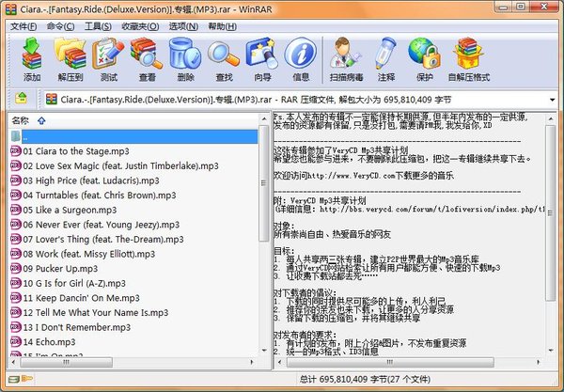The height and width of the screenshot is (392, 564).
Task: Open the 帮助(H) menu
Action: [222, 26]
